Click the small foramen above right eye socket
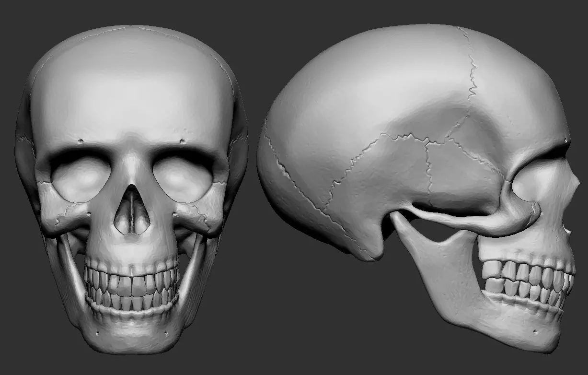This screenshot has width=588, height=375. pos(183,141)
